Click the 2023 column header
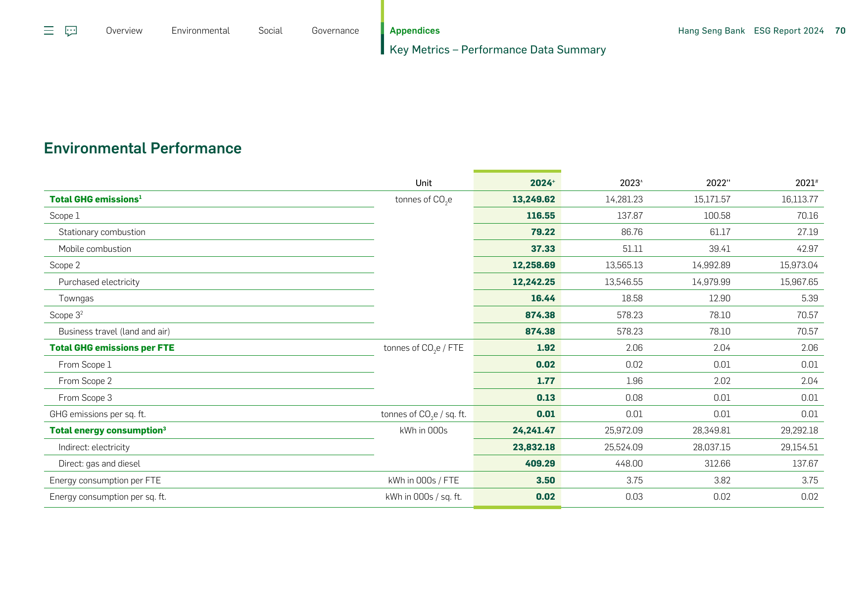 [x=631, y=183]
